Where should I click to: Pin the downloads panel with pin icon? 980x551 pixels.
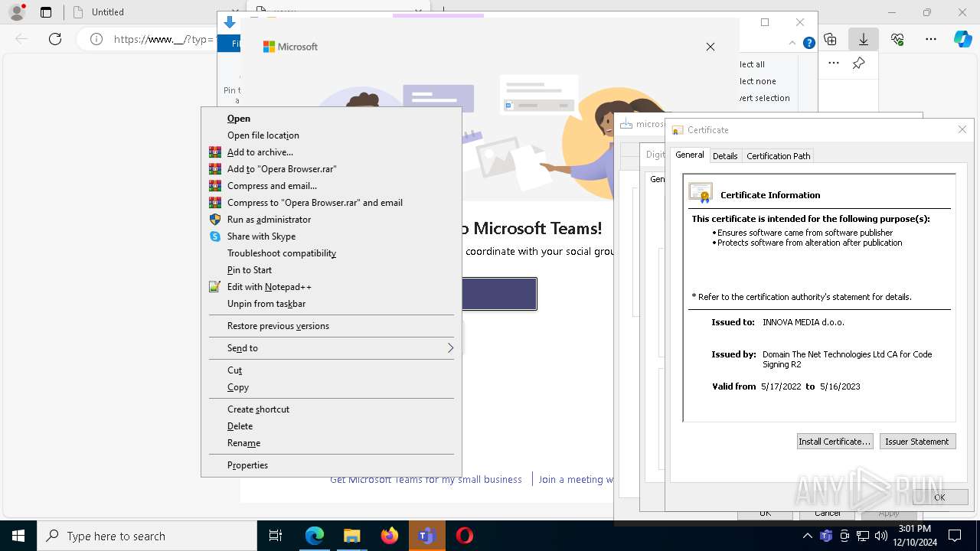(x=859, y=64)
